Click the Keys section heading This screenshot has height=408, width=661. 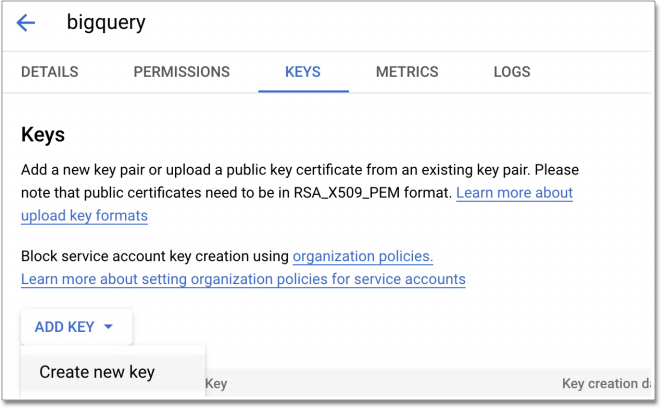(43, 133)
